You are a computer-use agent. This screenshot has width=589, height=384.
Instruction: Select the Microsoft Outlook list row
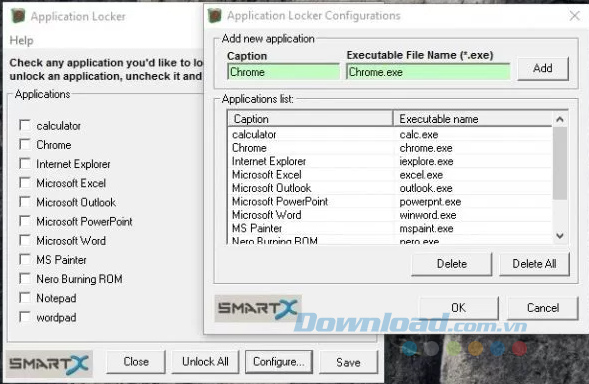click(390, 188)
